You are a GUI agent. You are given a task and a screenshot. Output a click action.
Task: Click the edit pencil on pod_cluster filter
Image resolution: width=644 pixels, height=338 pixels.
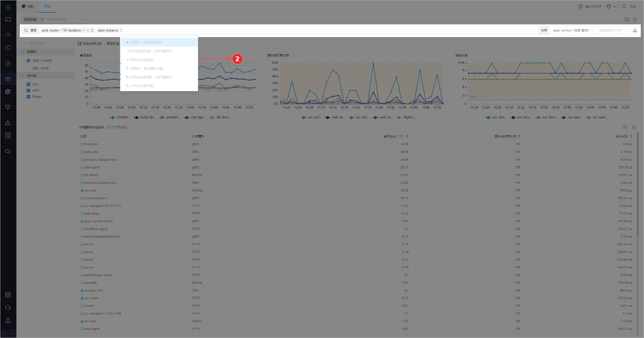click(88, 30)
